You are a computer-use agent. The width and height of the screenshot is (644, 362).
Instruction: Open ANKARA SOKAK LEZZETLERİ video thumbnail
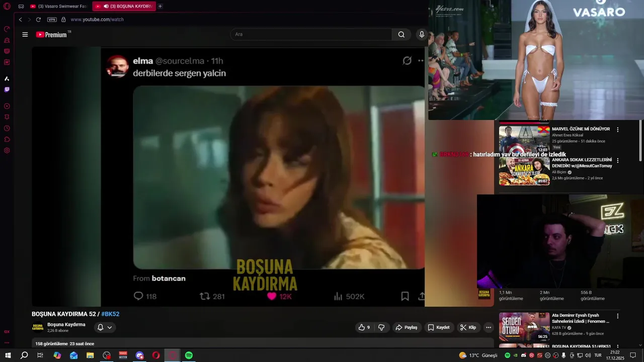[524, 171]
